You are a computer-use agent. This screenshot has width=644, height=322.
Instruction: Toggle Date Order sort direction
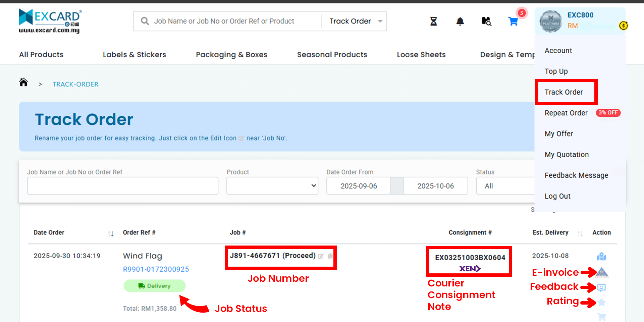[111, 233]
